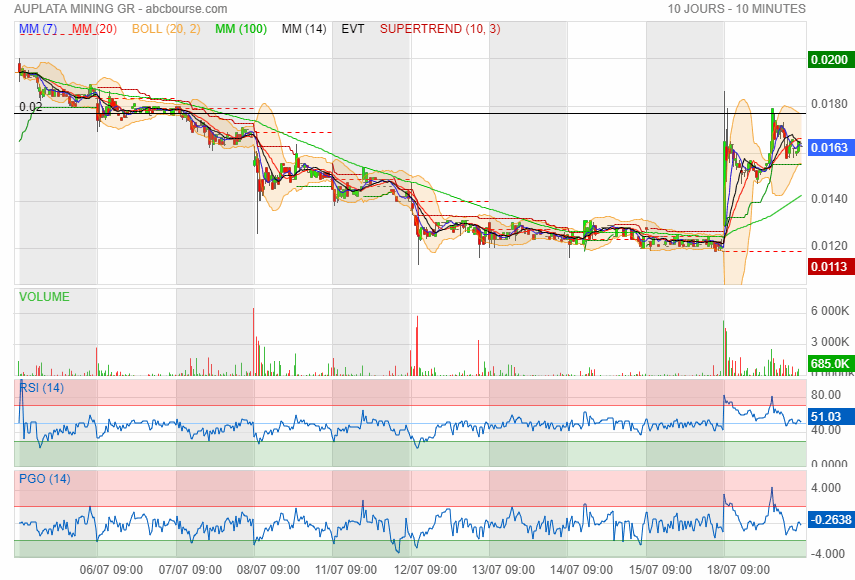
Task: Click the 12/07 09:00 date label
Action: [425, 570]
